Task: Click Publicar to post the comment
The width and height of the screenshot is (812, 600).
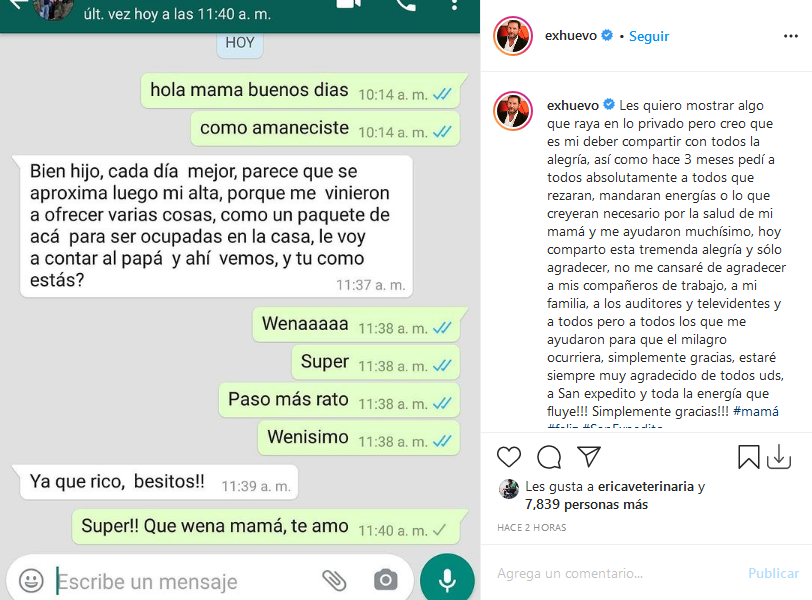Action: click(x=774, y=573)
